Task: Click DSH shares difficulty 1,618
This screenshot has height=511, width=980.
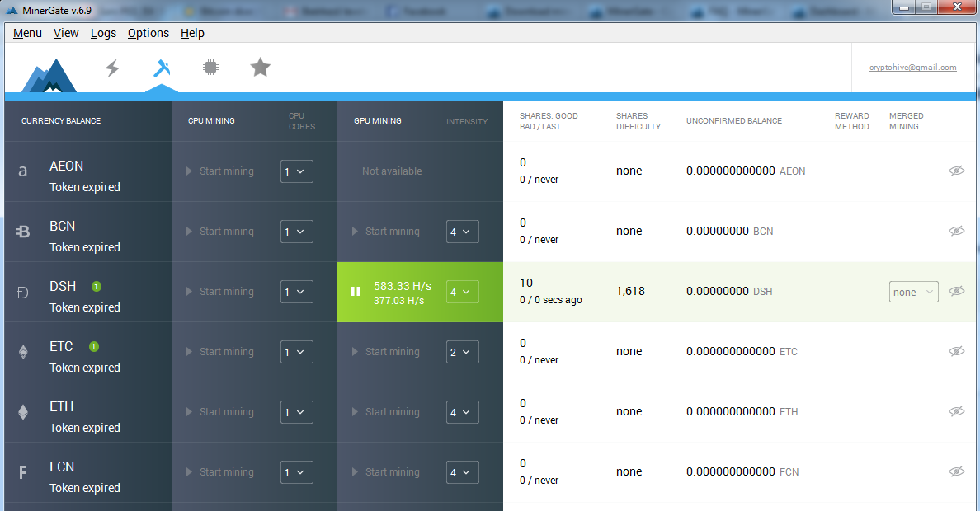Action: click(x=630, y=291)
